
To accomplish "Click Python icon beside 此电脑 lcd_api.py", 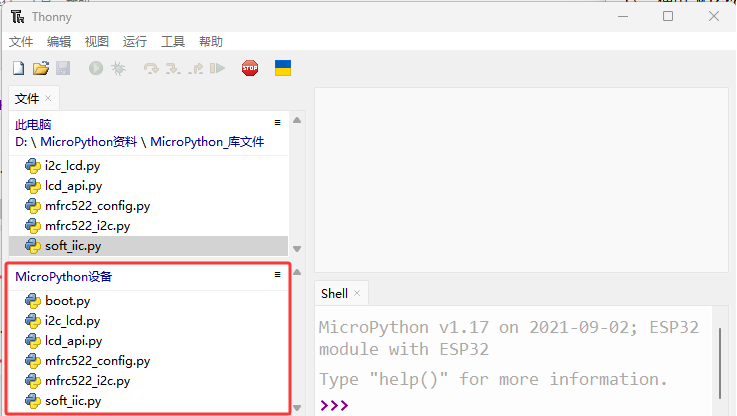I will click(33, 186).
